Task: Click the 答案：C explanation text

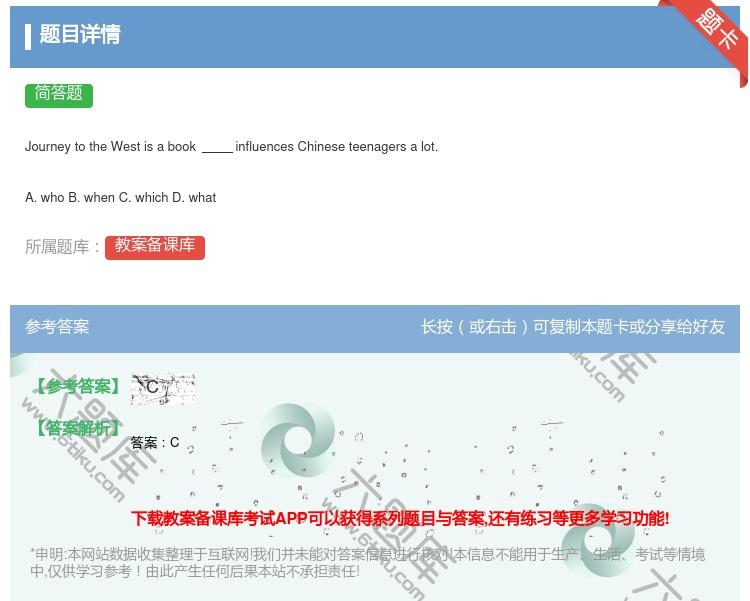Action: pyautogui.click(x=154, y=443)
